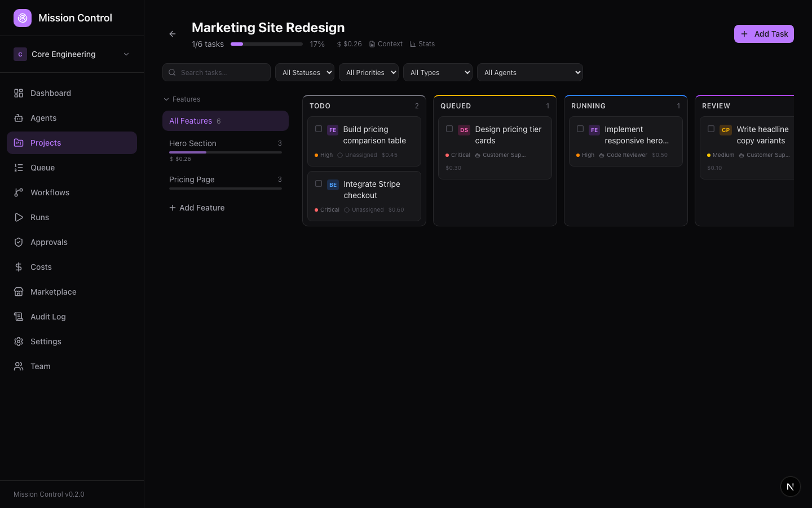Image resolution: width=812 pixels, height=508 pixels.
Task: Click the Approvals shield icon
Action: click(x=19, y=242)
